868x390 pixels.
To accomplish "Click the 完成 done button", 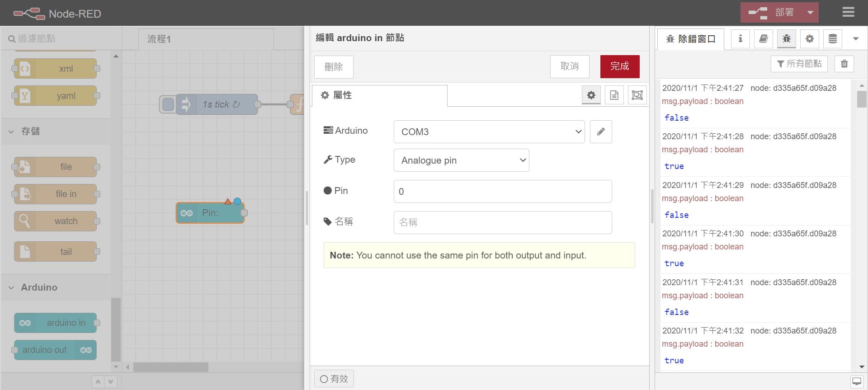I will [620, 66].
